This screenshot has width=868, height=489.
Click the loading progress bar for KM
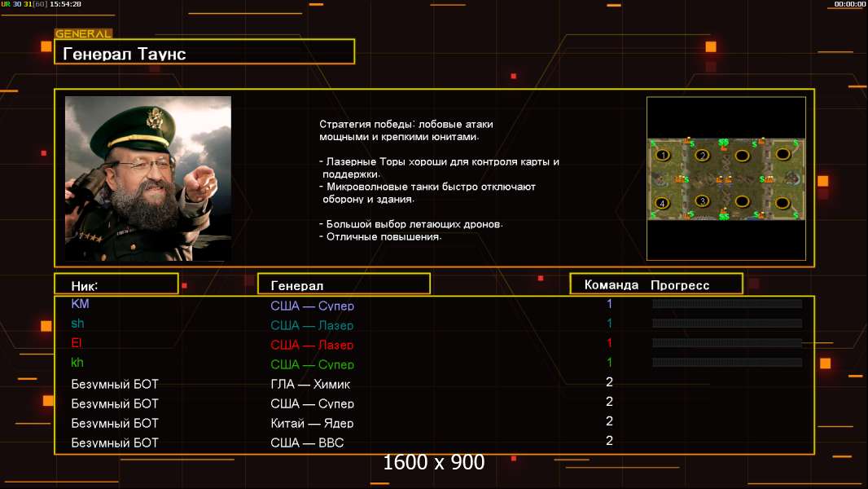point(727,303)
